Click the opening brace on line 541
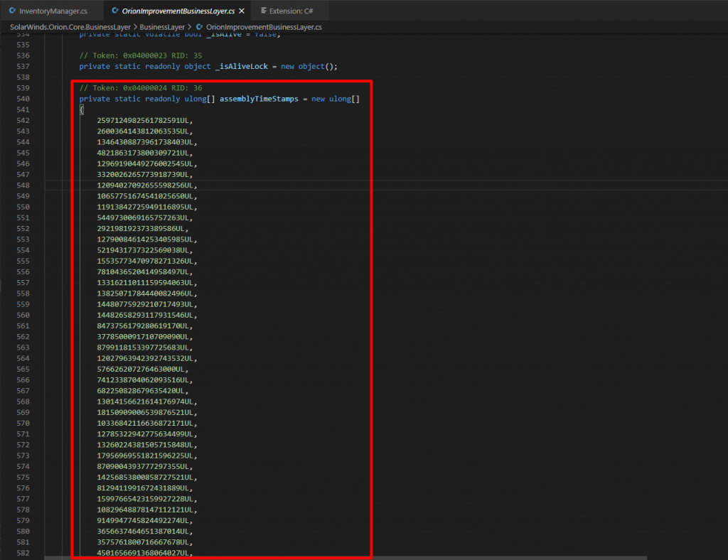 click(81, 109)
